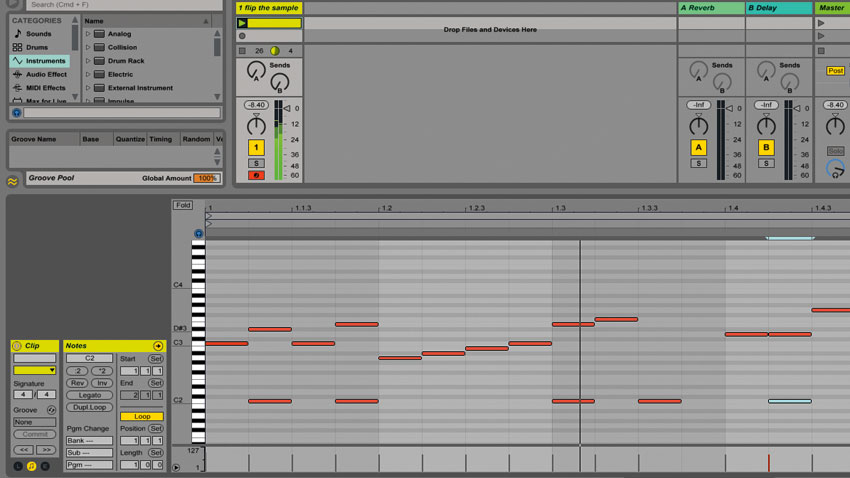Screen dimensions: 850x478
Task: Select the Sounds category
Action: [x=38, y=34]
